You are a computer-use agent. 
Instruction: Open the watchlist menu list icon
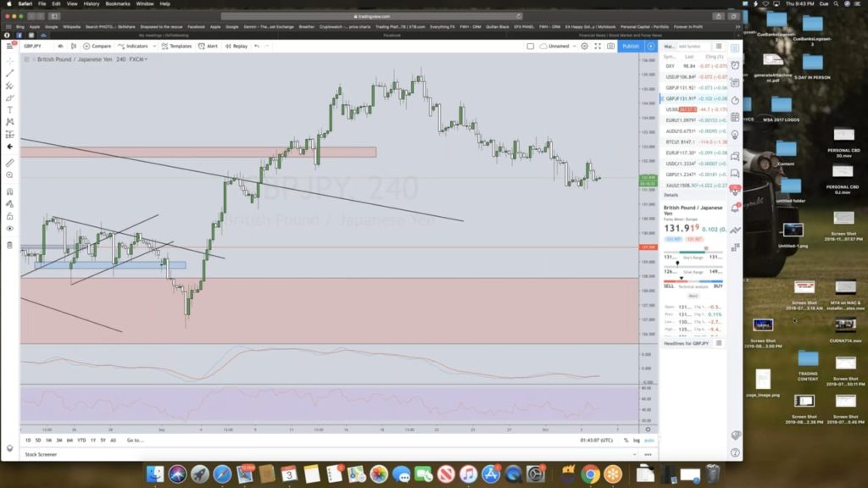(719, 47)
